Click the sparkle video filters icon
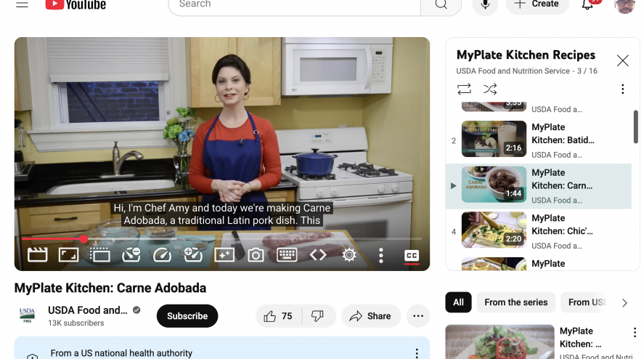 click(224, 255)
